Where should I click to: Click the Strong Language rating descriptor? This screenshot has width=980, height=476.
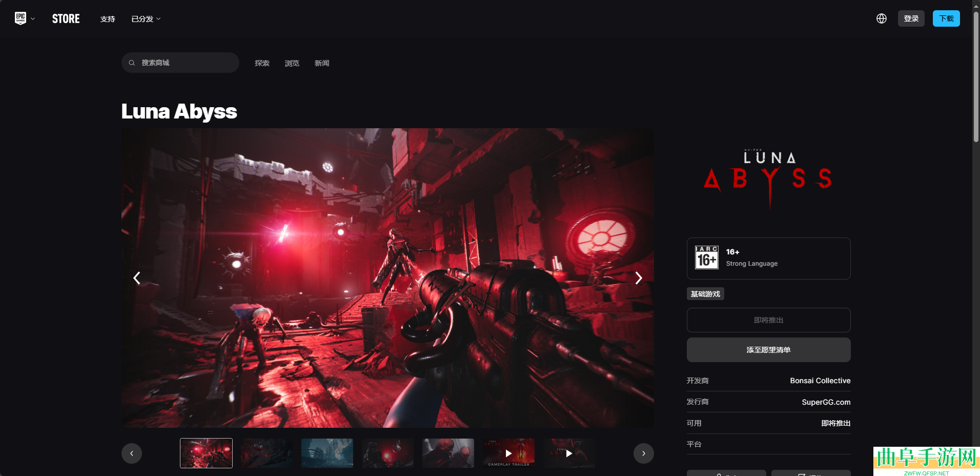click(x=752, y=264)
